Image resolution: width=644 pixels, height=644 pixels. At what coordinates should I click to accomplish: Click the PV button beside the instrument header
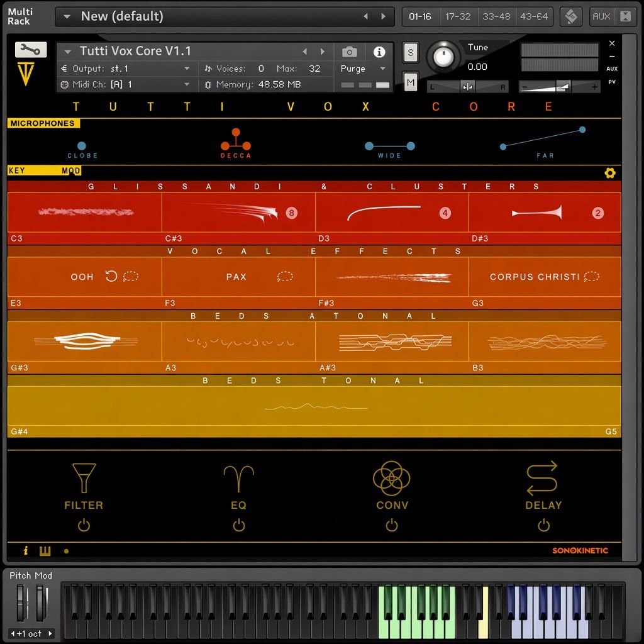point(611,82)
